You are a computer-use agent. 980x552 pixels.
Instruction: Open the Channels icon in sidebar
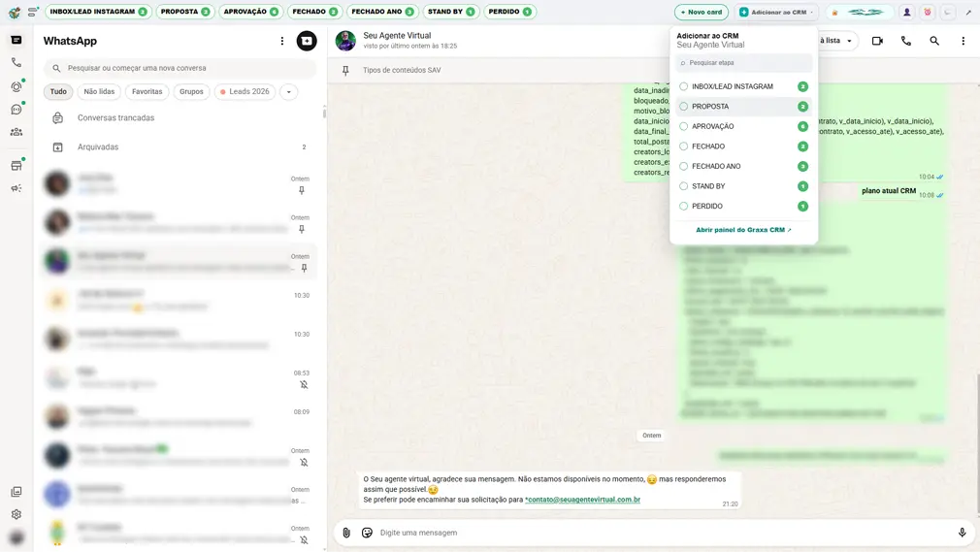(16, 110)
